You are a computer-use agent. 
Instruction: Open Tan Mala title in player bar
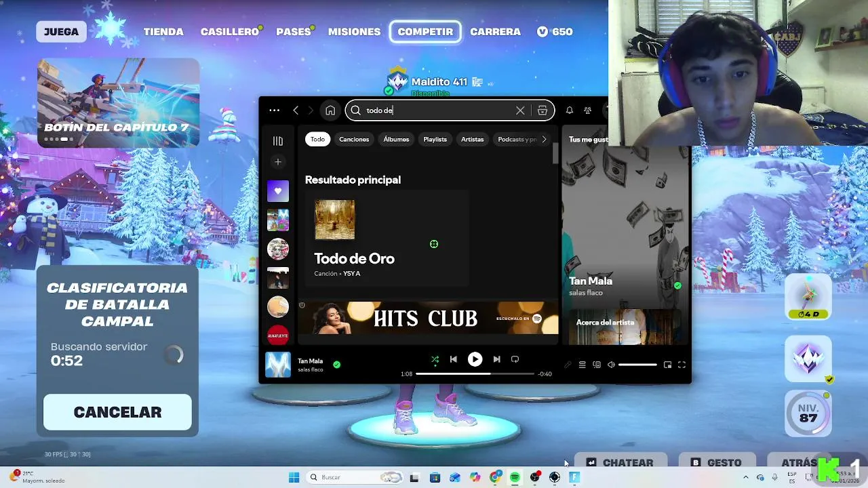tap(310, 361)
